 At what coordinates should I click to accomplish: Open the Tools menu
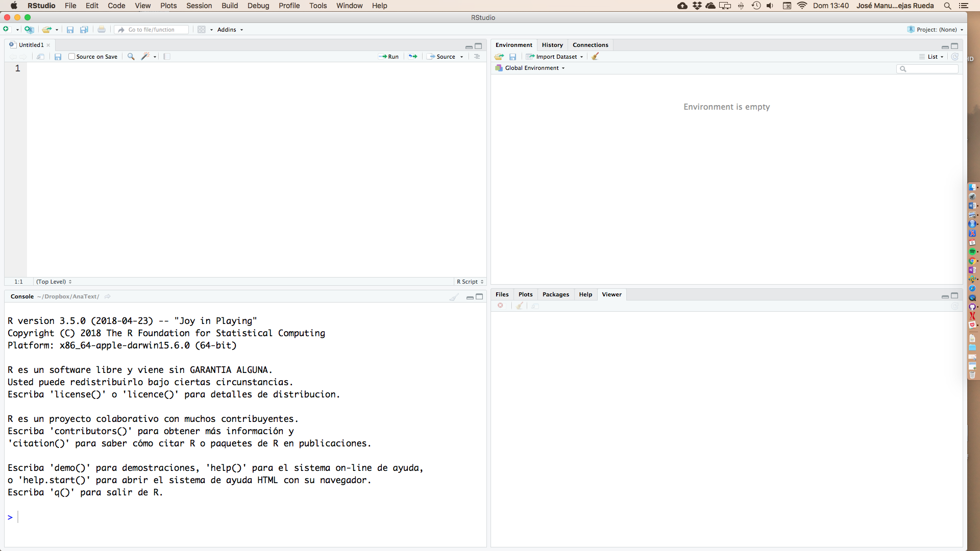(317, 6)
